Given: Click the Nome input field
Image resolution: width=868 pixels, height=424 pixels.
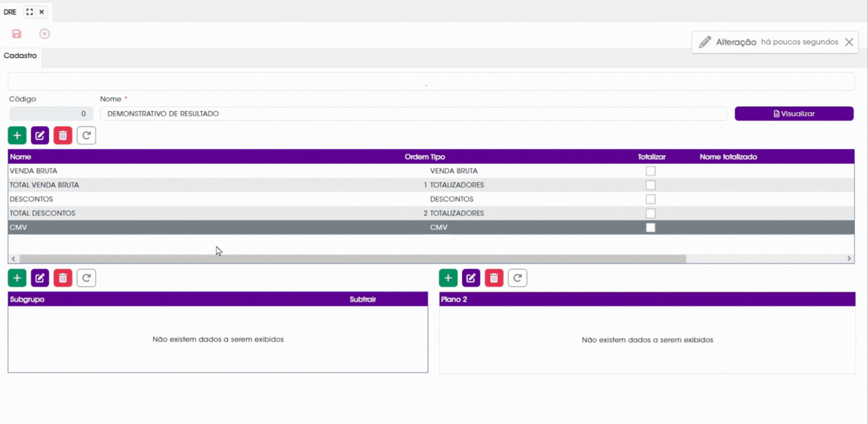Looking at the screenshot, I should click(x=413, y=114).
